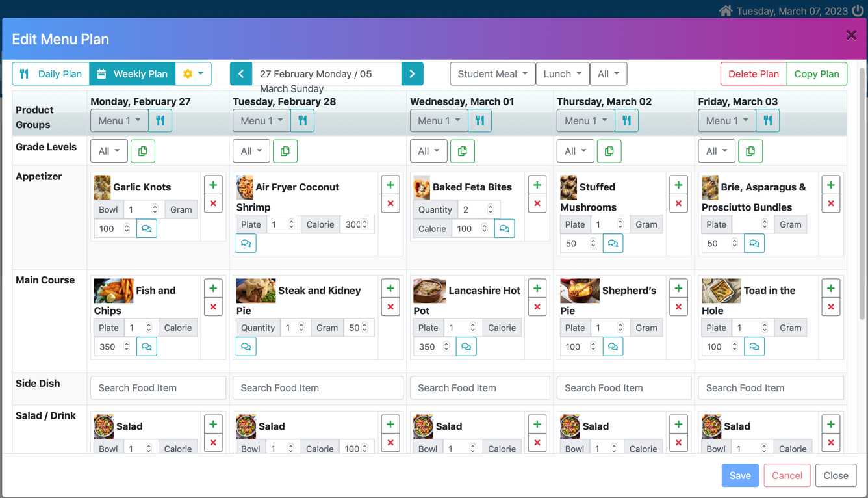Click the previous week arrow button
The height and width of the screenshot is (498, 868).
240,74
